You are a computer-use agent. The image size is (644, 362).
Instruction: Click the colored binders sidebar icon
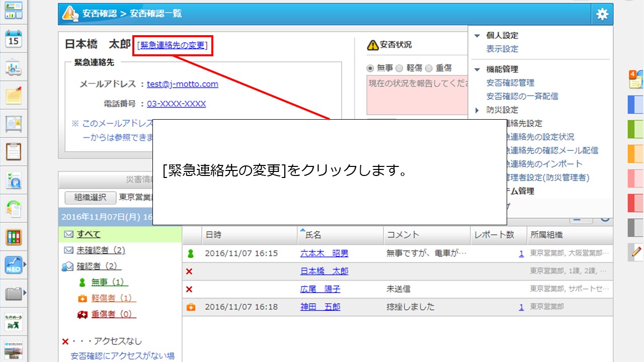point(14,236)
